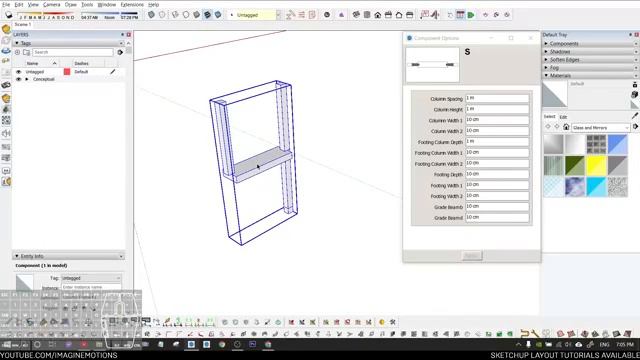Click the Add Tag plus icon

pos(17,52)
